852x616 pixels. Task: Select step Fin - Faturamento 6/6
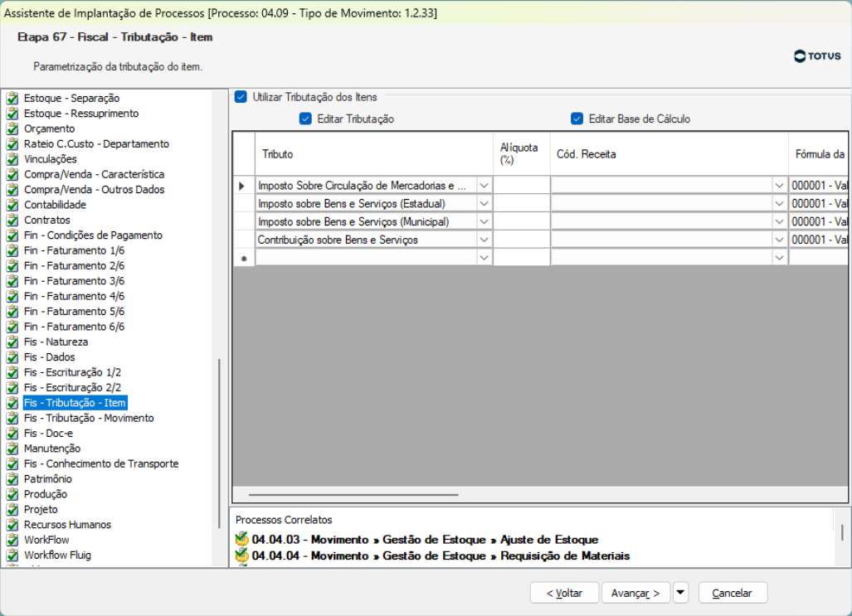coord(74,327)
